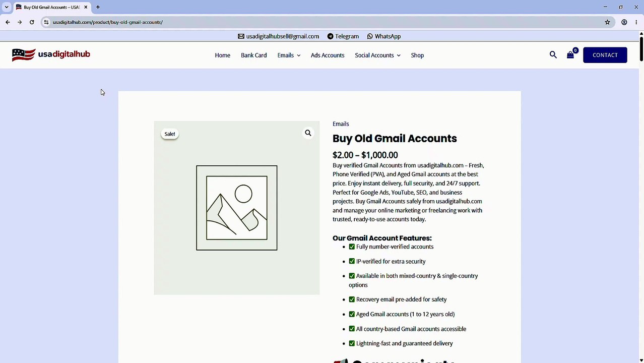Click the CONTACT button
This screenshot has width=644, height=363.
605,55
